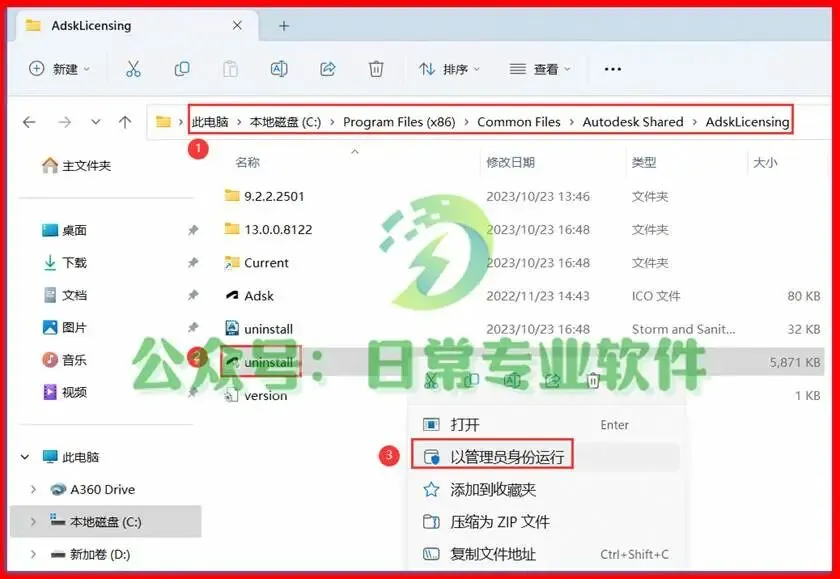Go up one folder level arrow
Screen dimensions: 840x579
(x=125, y=122)
